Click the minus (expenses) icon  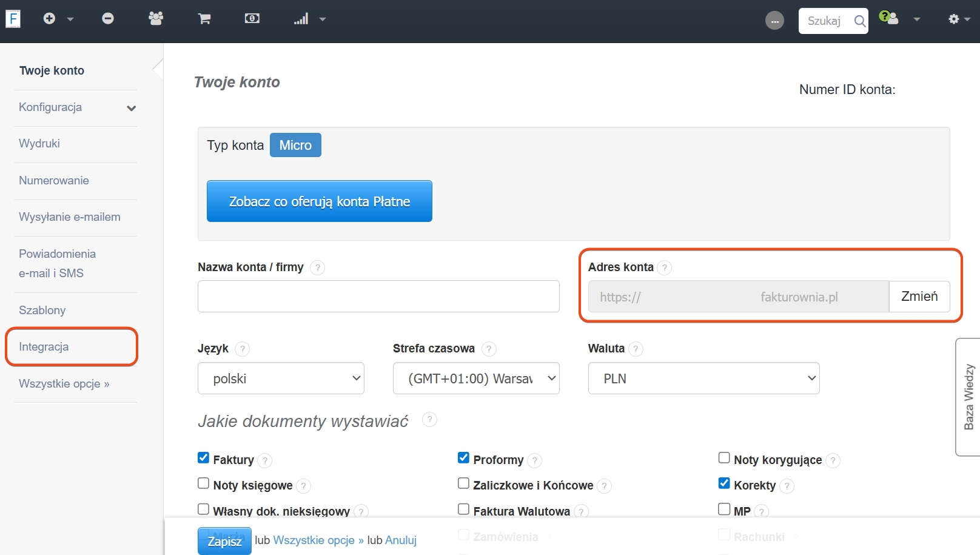pyautogui.click(x=108, y=19)
